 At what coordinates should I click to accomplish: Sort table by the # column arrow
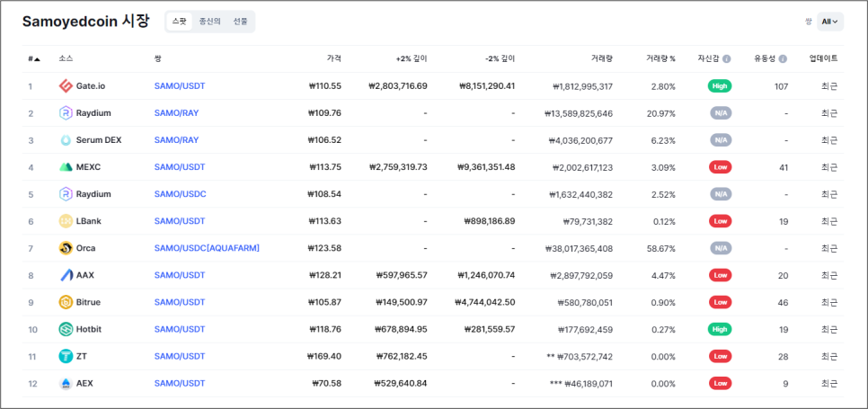(x=37, y=58)
